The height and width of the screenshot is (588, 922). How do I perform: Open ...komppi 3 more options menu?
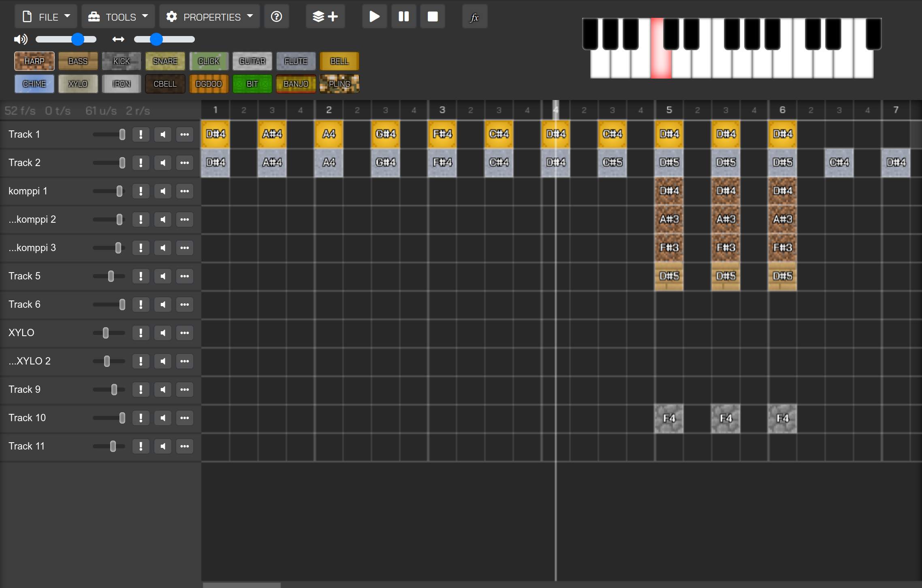[185, 248]
